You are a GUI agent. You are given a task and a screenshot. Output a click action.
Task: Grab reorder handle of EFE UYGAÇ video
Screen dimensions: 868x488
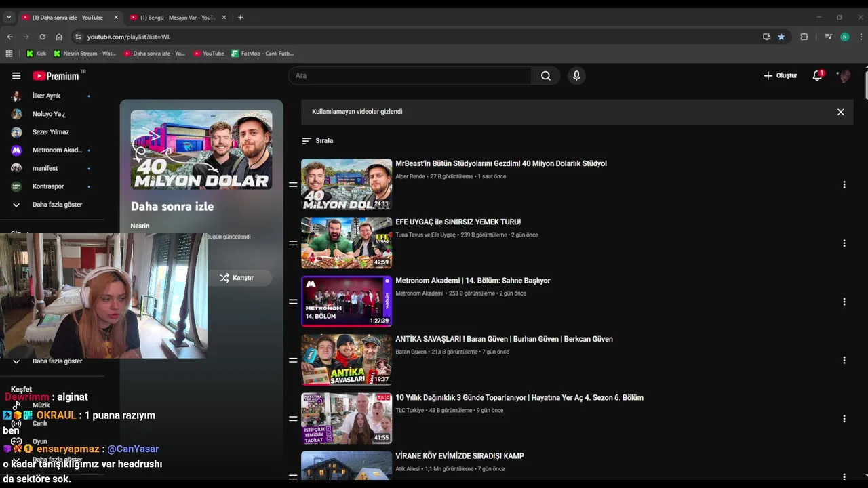(293, 243)
